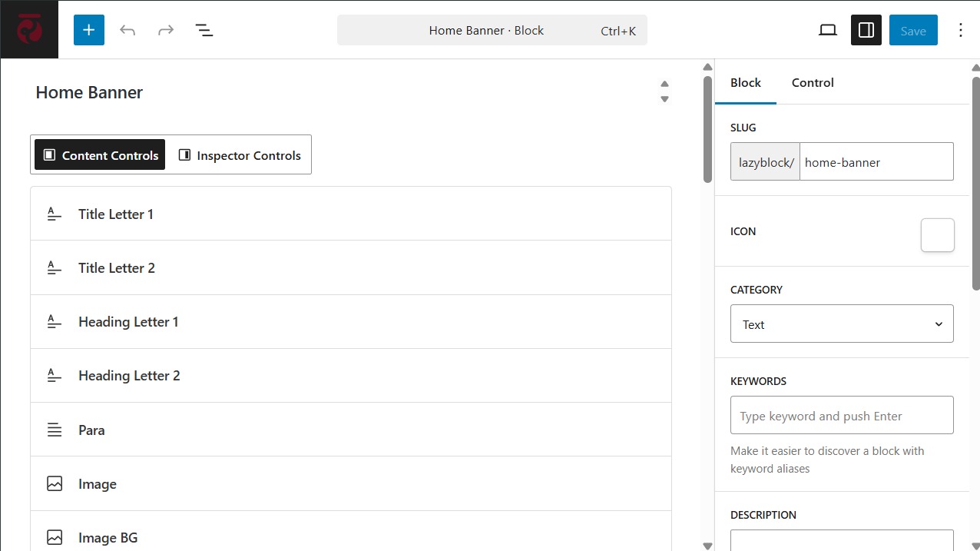Screen dimensions: 980x551
Task: Click the laptop preview icon
Action: [x=827, y=30]
